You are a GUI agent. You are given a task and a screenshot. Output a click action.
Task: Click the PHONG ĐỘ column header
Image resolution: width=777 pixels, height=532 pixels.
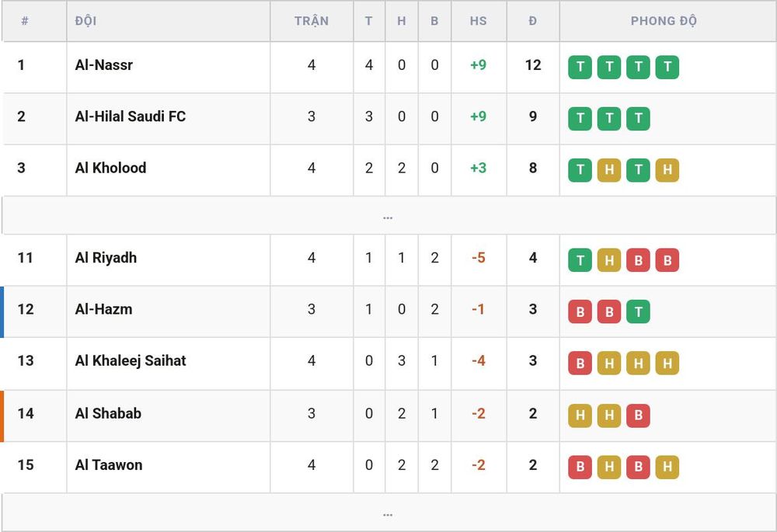pos(664,21)
